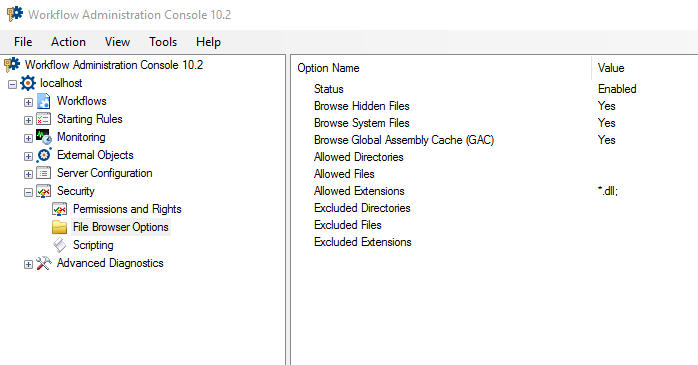Select the External Objects gear icon

click(44, 155)
